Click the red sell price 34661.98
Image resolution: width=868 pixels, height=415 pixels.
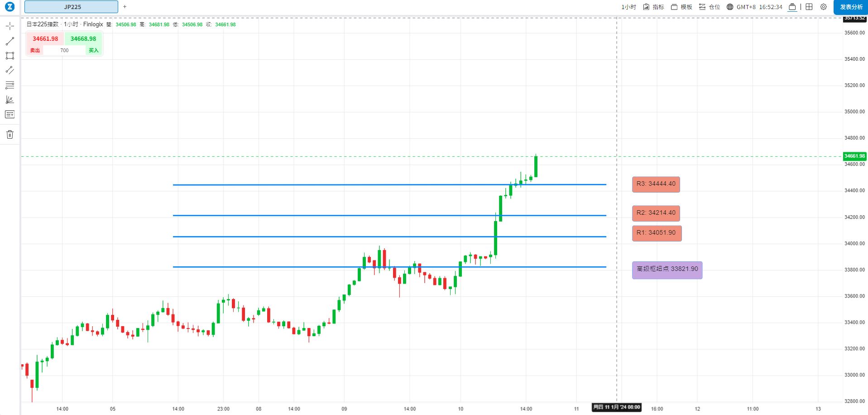[x=45, y=39]
